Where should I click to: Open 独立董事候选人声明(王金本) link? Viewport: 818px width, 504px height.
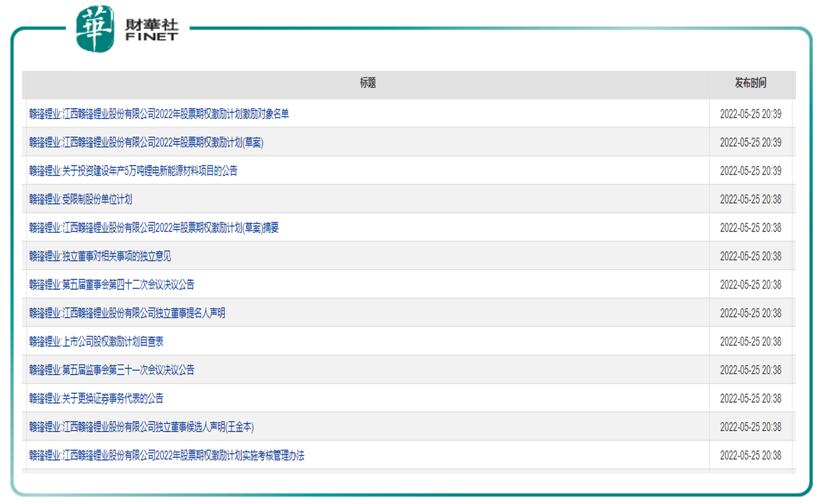pos(141,428)
